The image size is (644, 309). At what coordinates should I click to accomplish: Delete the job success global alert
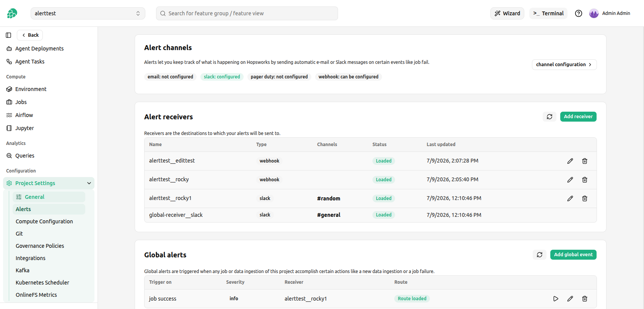tap(585, 299)
